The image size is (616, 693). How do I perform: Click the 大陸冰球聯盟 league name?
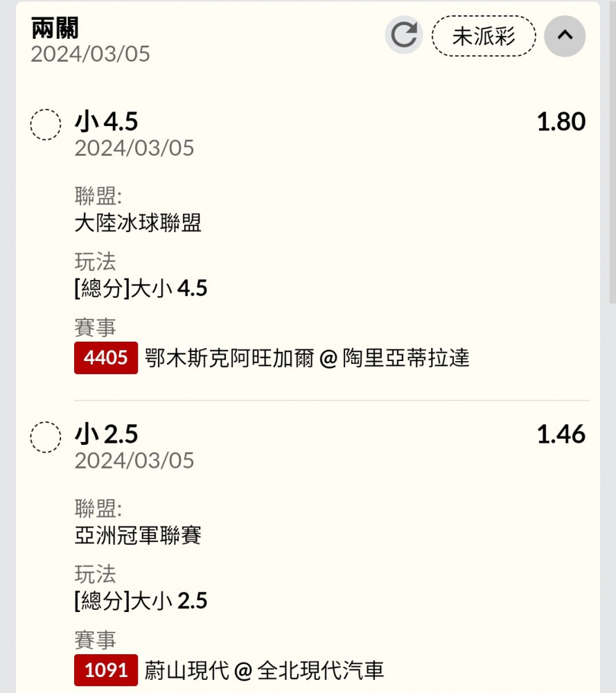[x=138, y=222]
